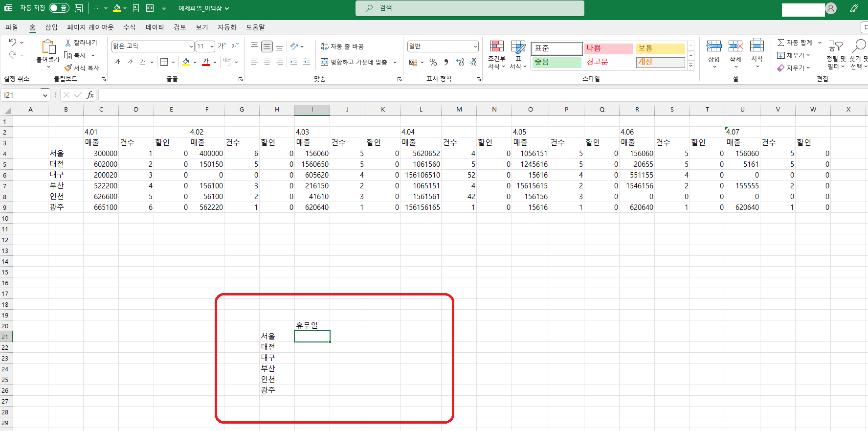The width and height of the screenshot is (868, 431).
Task: Switch to 검토 review tab
Action: (x=180, y=27)
